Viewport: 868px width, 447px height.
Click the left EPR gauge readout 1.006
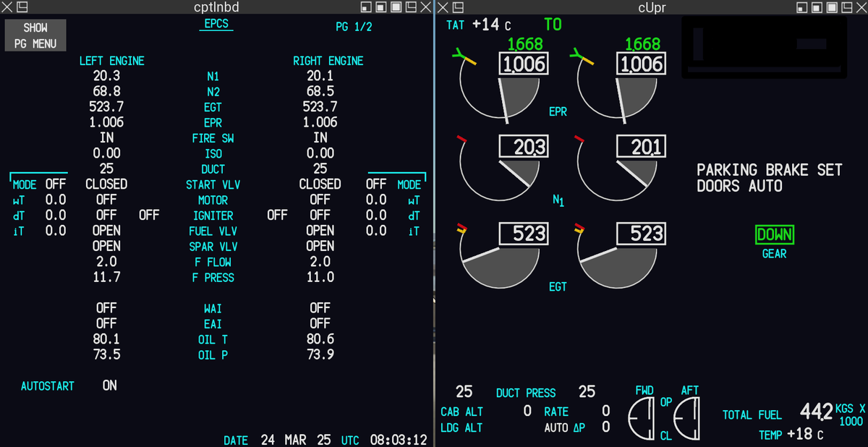click(523, 64)
